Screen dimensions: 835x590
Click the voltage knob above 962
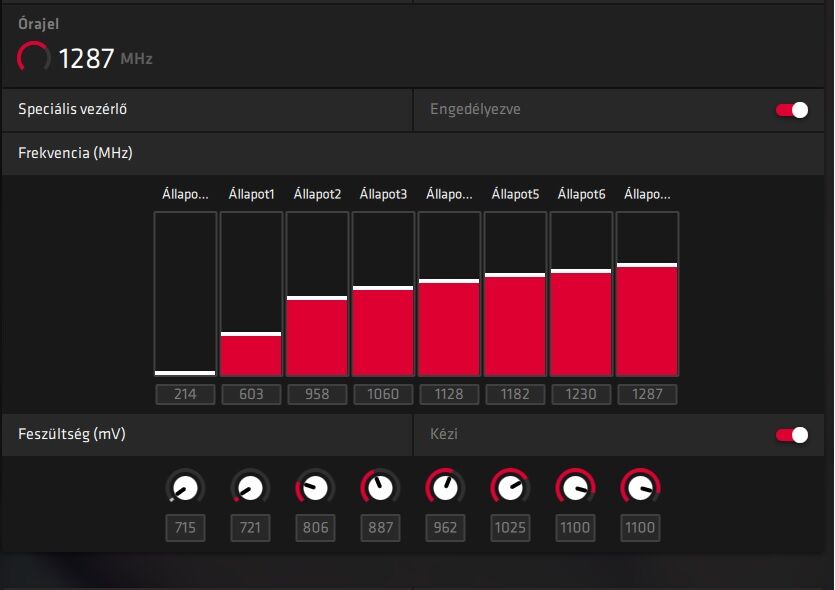tap(445, 487)
